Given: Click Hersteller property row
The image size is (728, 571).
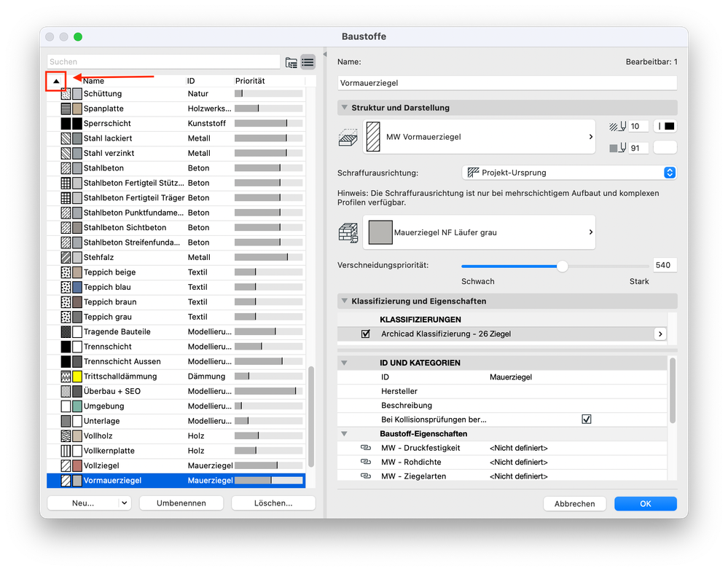Looking at the screenshot, I should pyautogui.click(x=502, y=392).
